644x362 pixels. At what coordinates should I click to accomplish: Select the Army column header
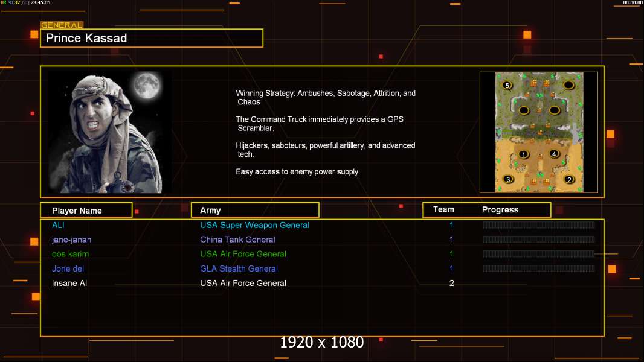pyautogui.click(x=255, y=211)
